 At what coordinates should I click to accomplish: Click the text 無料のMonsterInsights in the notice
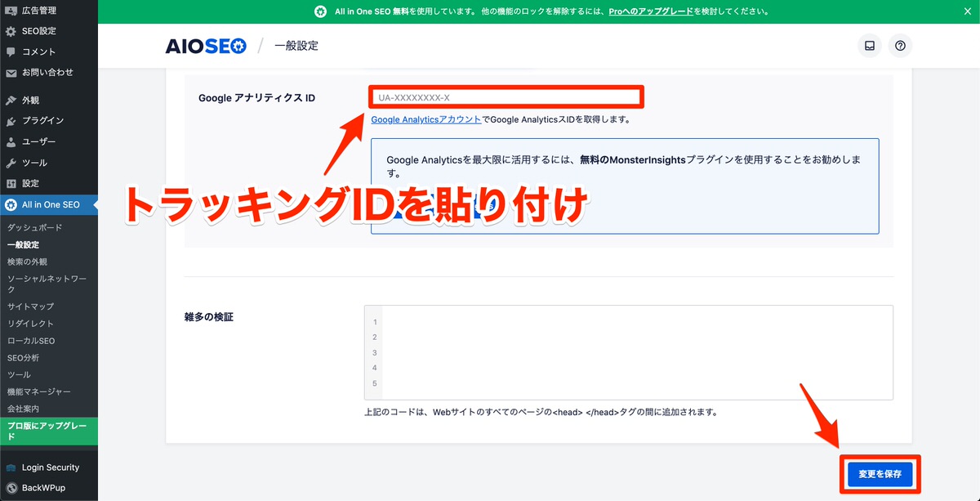pyautogui.click(x=633, y=161)
